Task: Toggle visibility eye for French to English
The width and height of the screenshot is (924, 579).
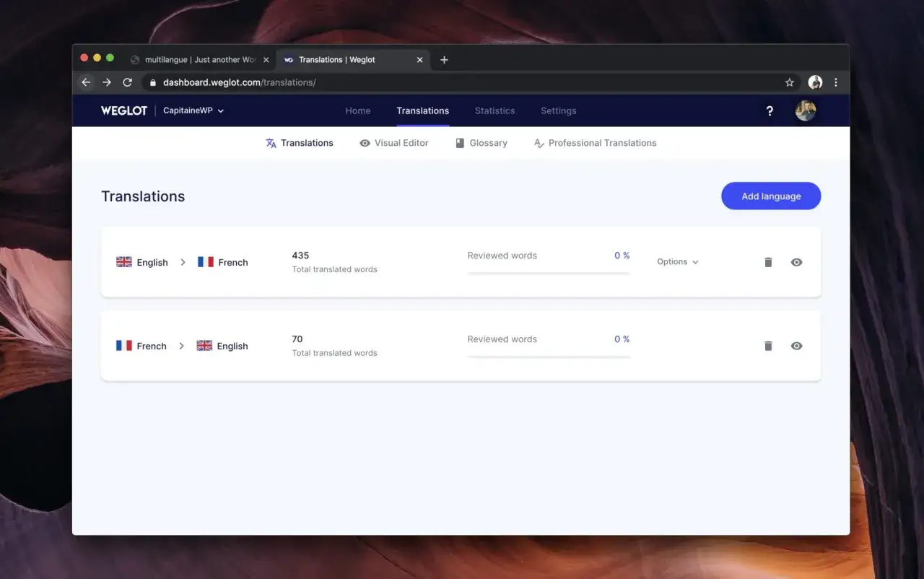Action: (x=796, y=346)
